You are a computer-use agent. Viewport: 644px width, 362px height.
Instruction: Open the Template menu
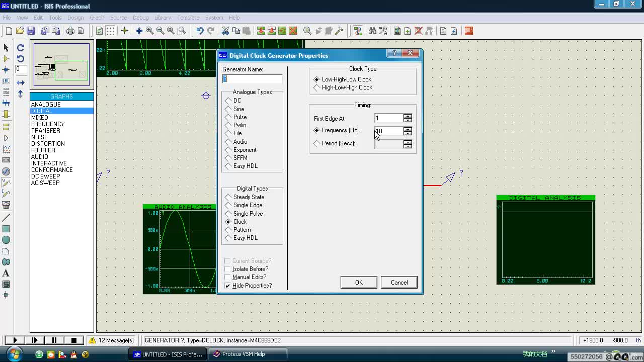pos(188,18)
